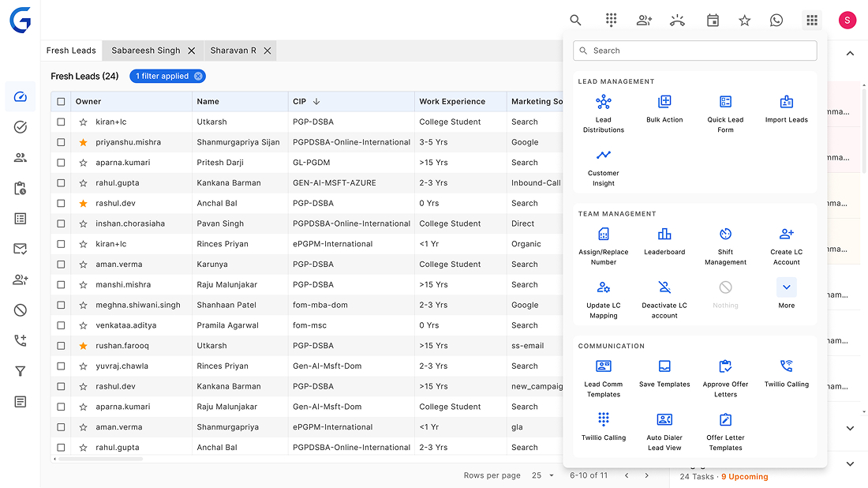Switch to the Fresh Leads tab
This screenshot has width=868, height=488.
pos(71,51)
